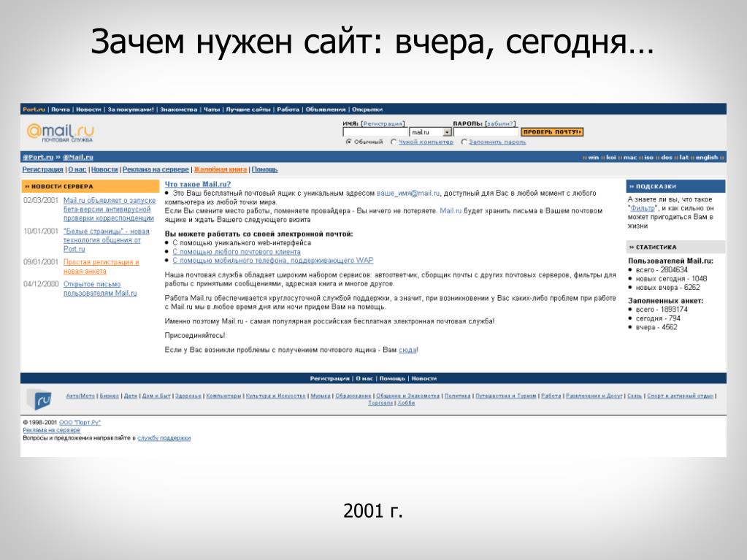747x560 pixels.
Task: Open 'О нас' in the sub-navigation row
Action: click(x=77, y=169)
